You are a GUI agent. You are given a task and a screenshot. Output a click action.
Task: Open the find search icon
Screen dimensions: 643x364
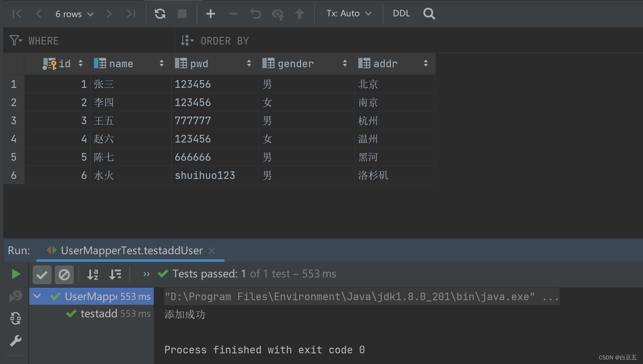[x=429, y=14]
